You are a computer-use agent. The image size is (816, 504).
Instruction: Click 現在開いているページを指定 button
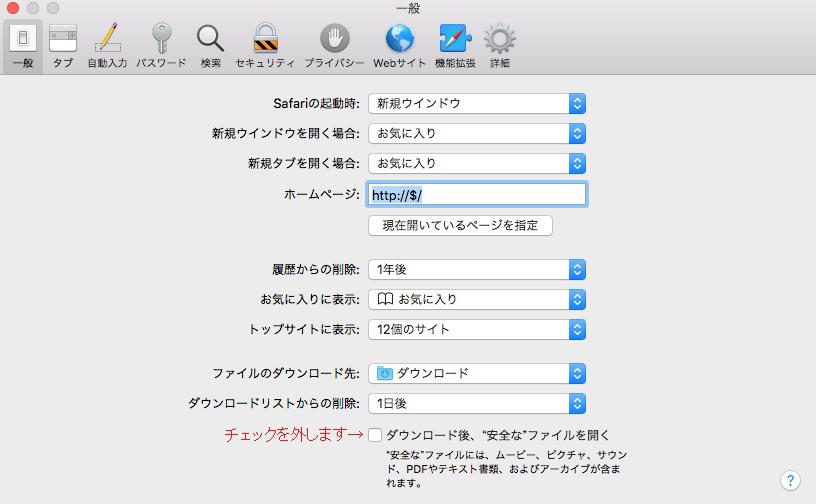460,225
